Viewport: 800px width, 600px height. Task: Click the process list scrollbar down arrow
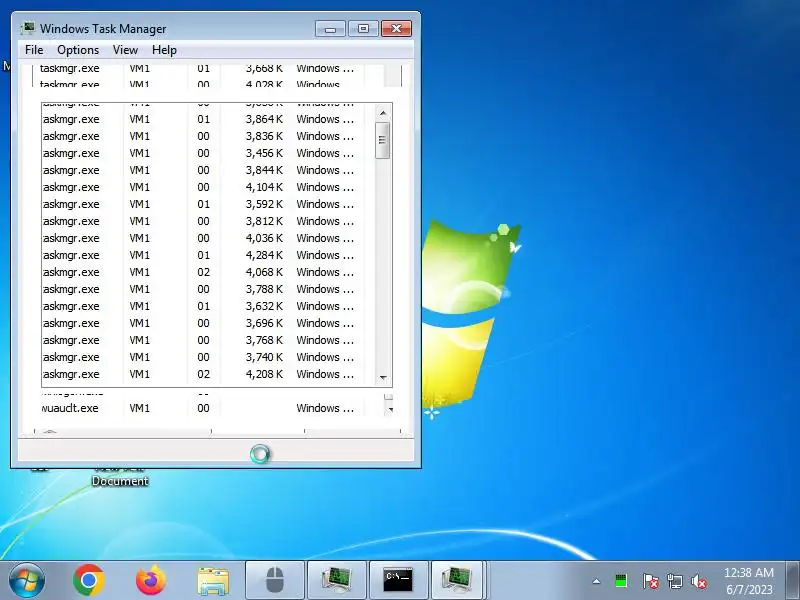(383, 378)
